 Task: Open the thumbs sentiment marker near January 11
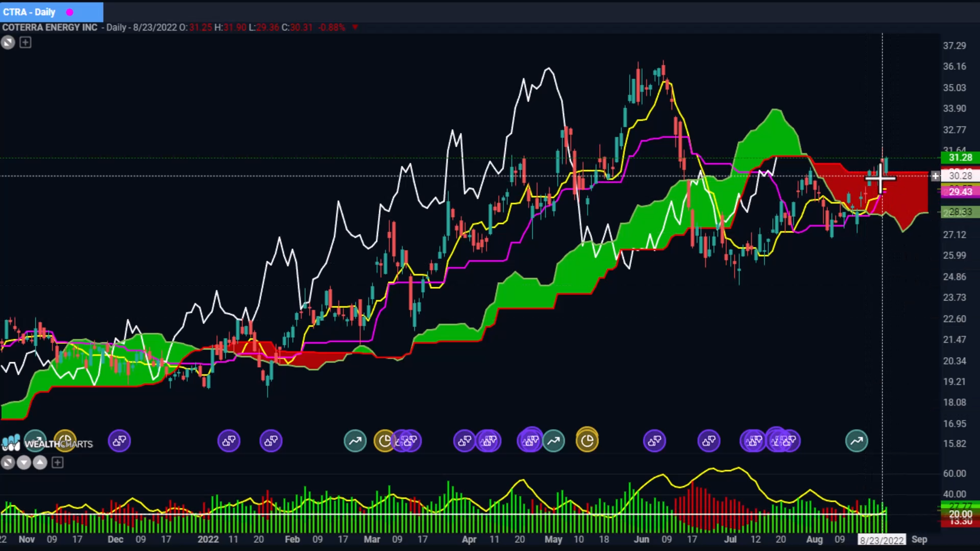point(229,441)
